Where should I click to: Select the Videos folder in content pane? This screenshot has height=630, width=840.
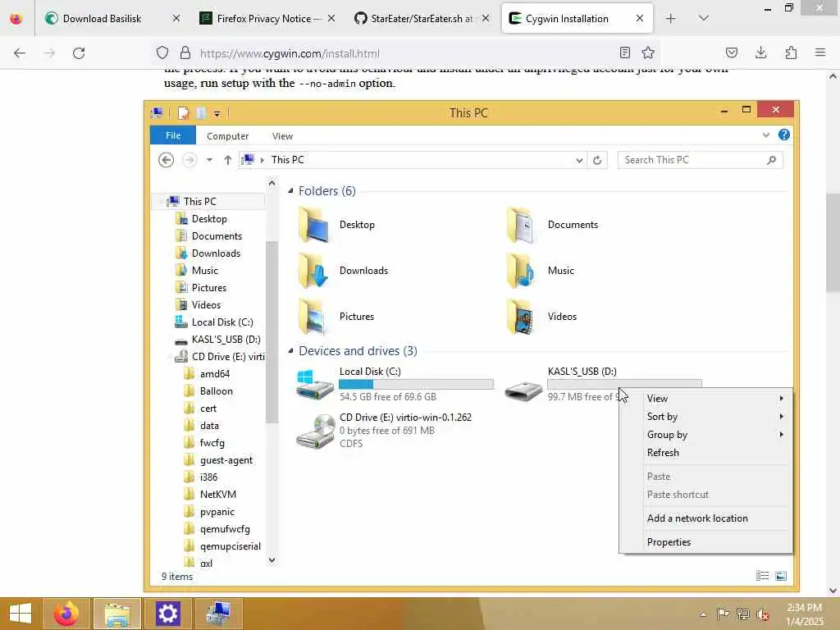tap(542, 317)
